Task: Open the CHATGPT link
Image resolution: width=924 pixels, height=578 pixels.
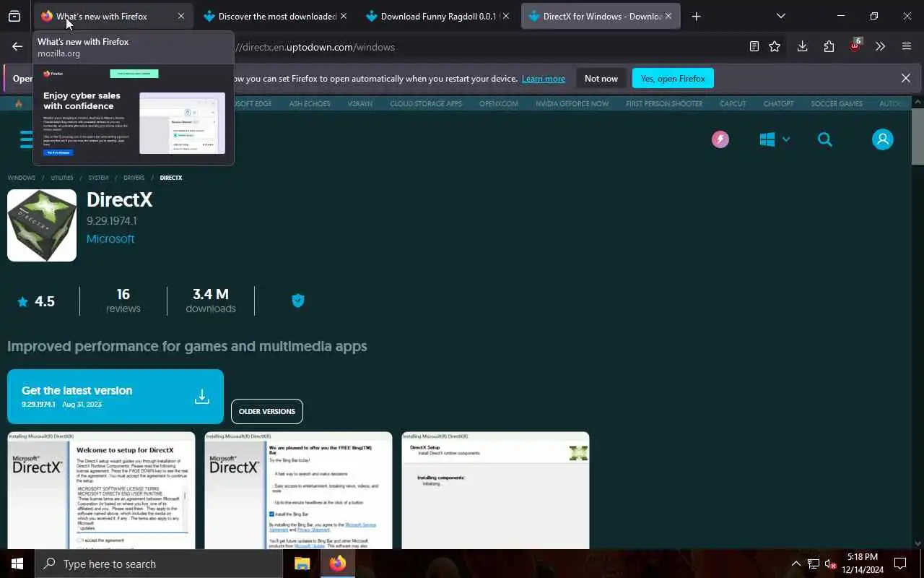Action: (779, 104)
